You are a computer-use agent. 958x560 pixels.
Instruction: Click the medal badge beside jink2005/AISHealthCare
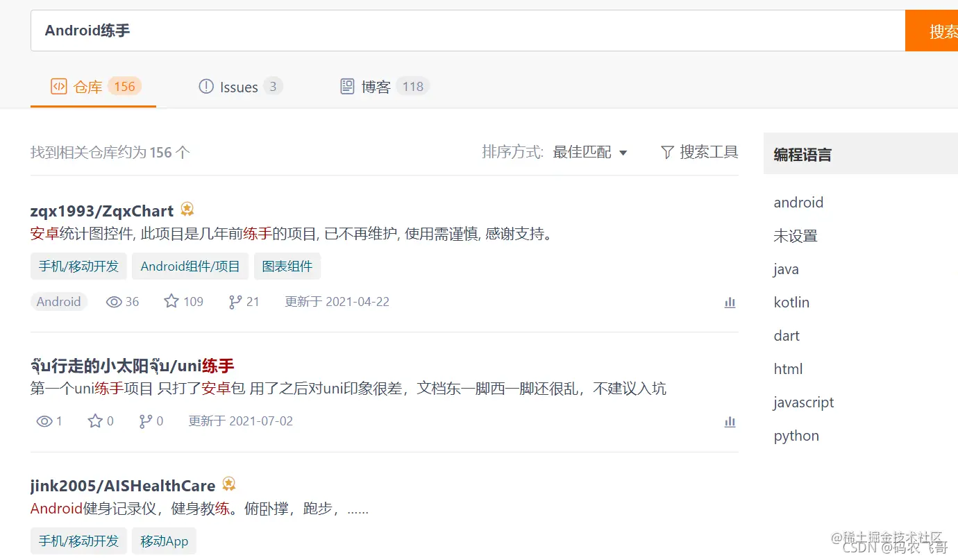click(229, 484)
